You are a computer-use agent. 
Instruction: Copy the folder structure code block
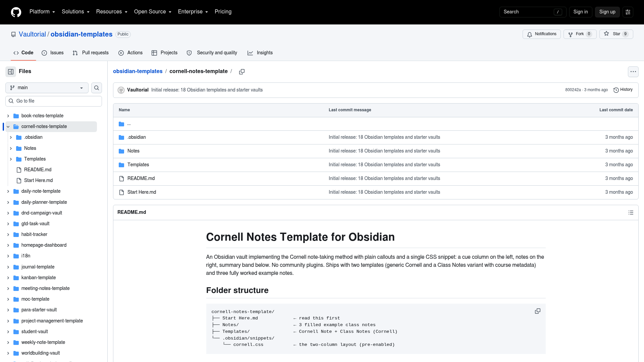(x=537, y=311)
